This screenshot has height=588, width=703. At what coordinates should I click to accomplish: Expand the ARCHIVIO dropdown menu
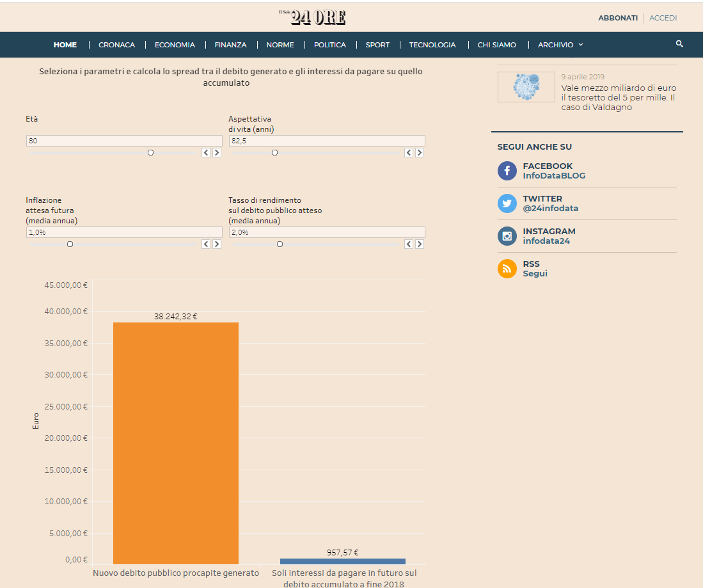point(560,45)
